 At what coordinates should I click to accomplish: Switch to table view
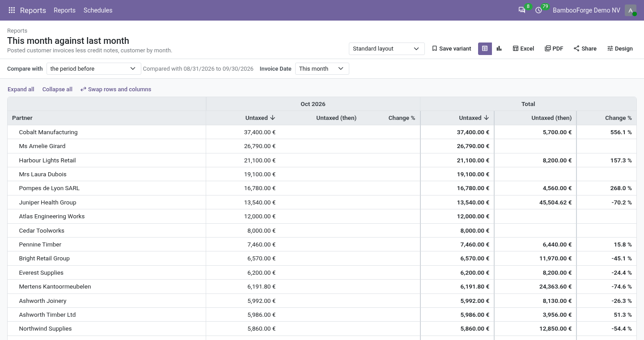tap(485, 49)
